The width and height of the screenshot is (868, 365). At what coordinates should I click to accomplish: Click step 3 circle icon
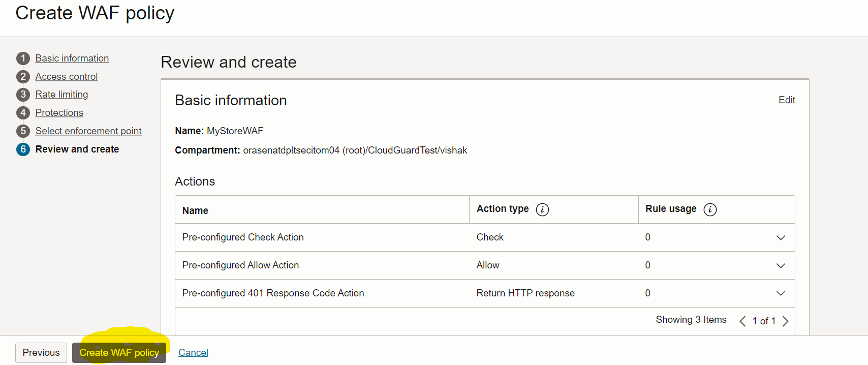coord(23,95)
